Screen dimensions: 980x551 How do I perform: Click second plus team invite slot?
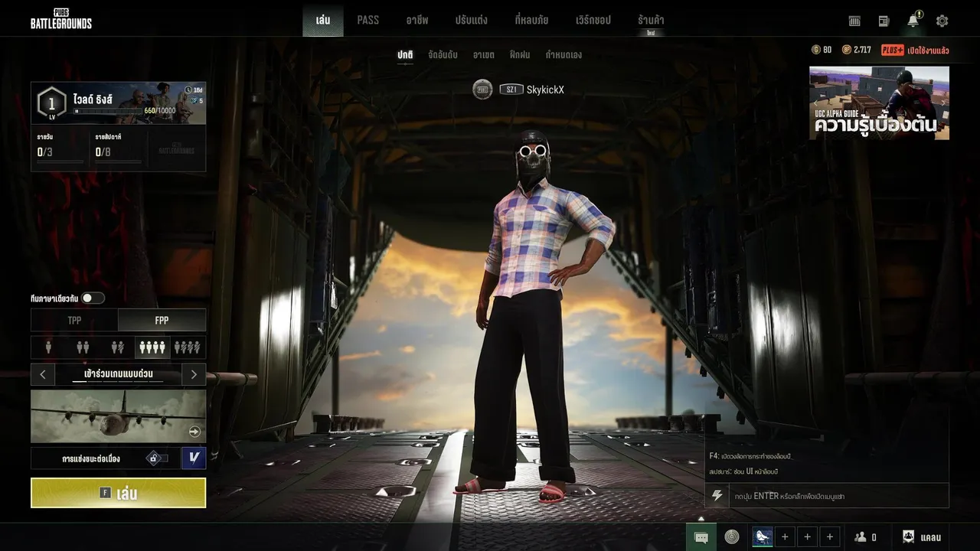coord(807,537)
